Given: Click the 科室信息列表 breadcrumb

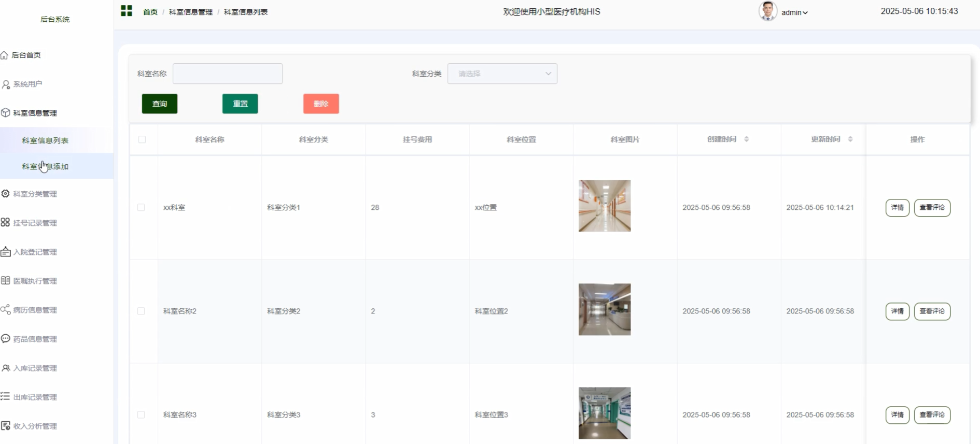Looking at the screenshot, I should 246,12.
